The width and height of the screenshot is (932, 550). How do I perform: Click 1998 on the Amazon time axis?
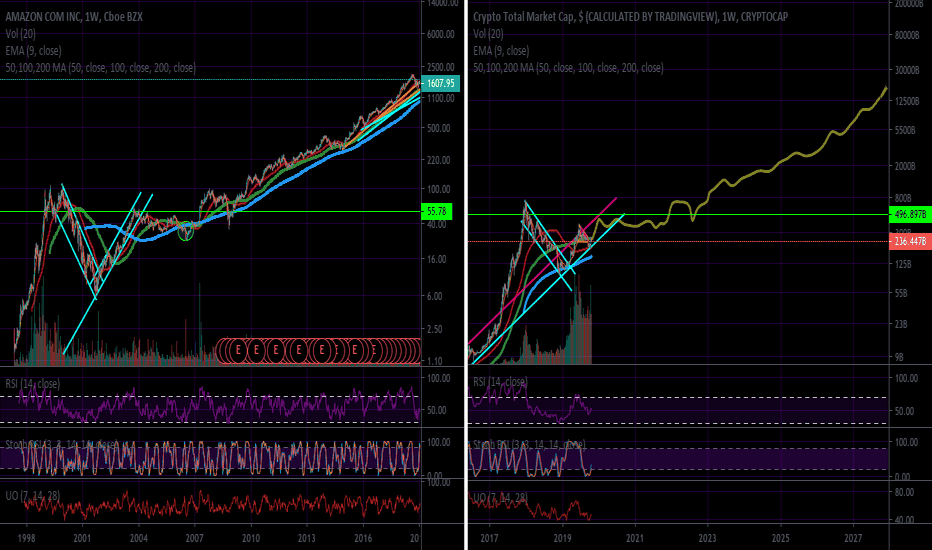click(x=26, y=538)
